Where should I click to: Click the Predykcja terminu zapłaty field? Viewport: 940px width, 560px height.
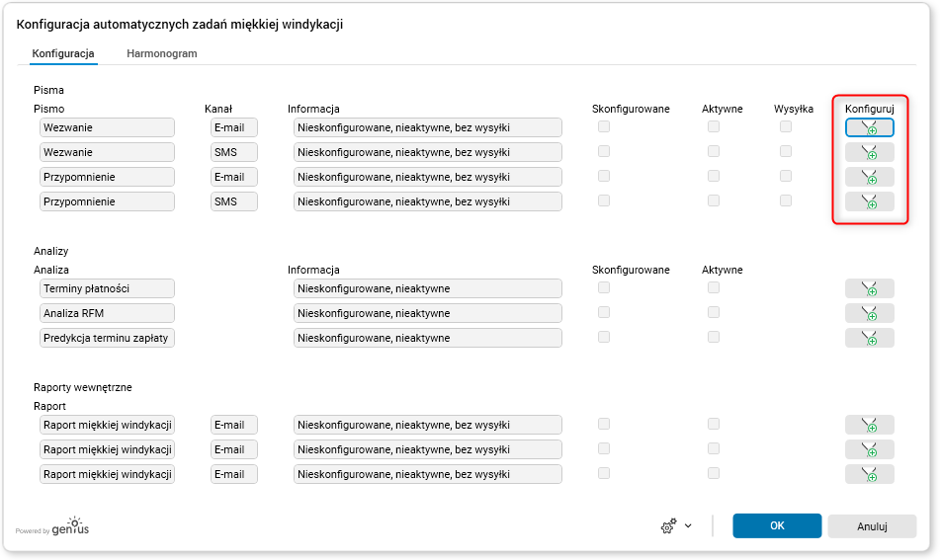tap(108, 338)
